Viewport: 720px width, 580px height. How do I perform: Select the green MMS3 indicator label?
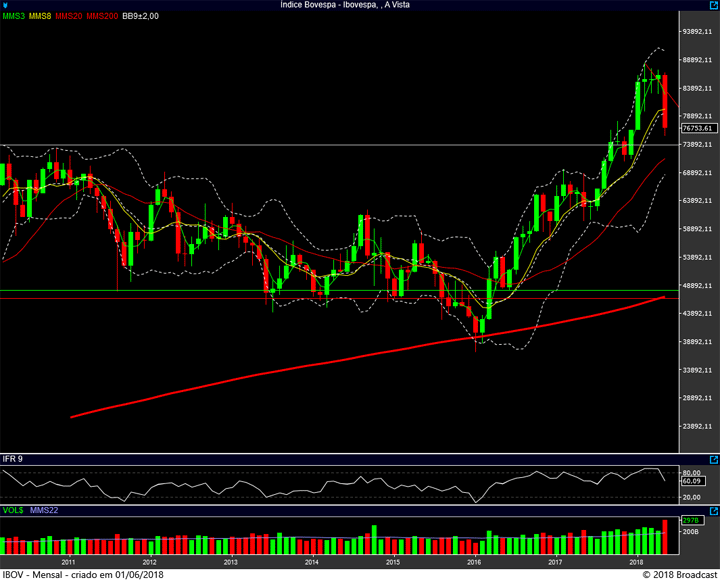[x=13, y=16]
